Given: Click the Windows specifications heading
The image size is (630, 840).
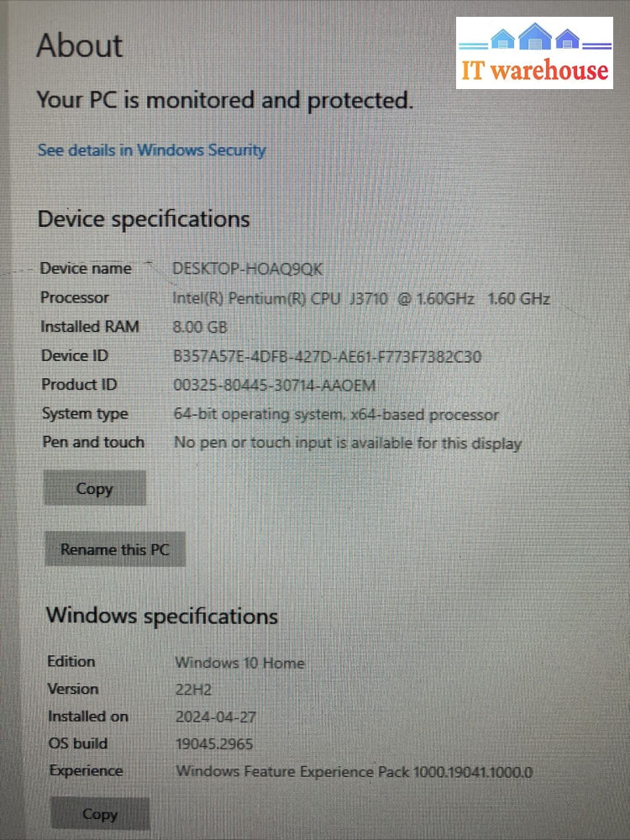Looking at the screenshot, I should pos(162,616).
